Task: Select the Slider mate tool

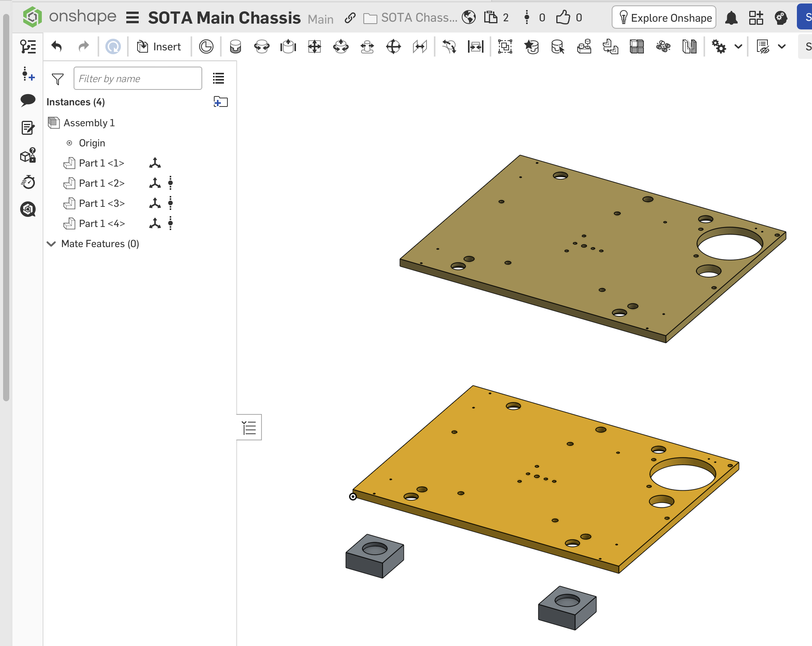Action: [288, 47]
